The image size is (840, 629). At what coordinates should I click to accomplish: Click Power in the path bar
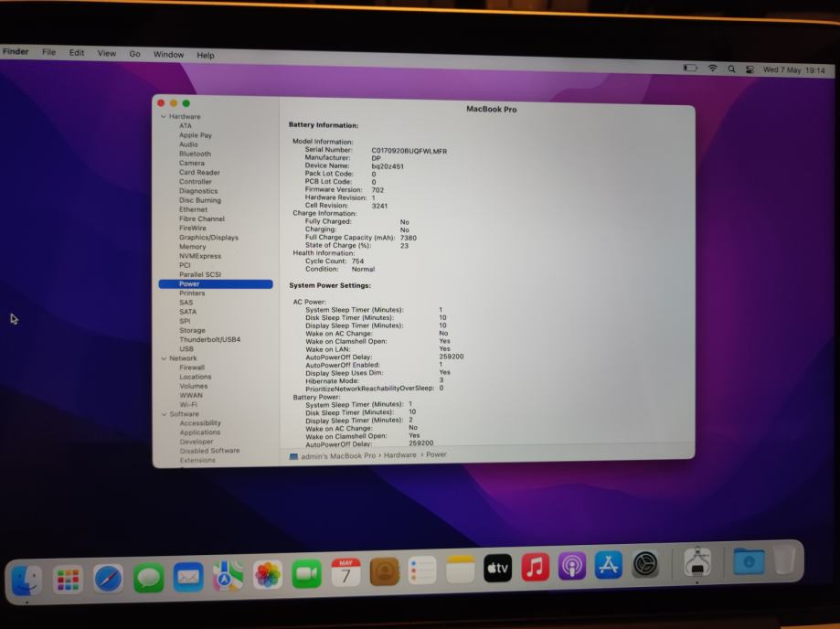(x=436, y=454)
